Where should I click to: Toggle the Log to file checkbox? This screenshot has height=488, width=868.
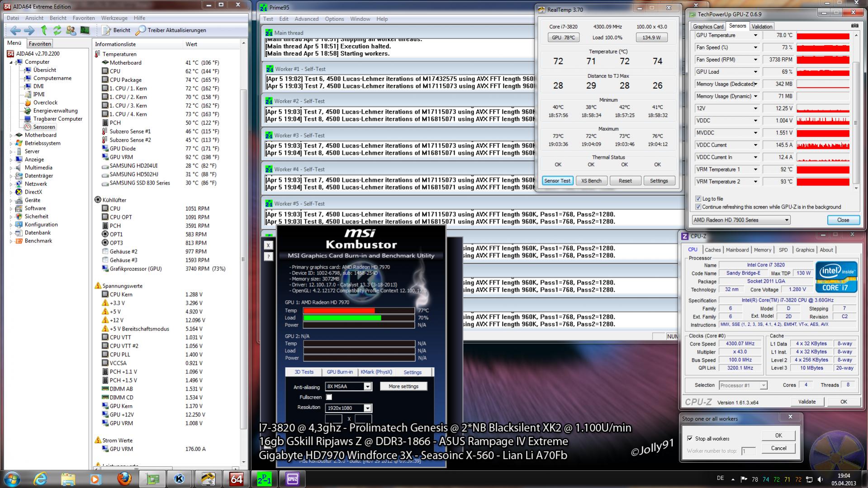tap(698, 199)
